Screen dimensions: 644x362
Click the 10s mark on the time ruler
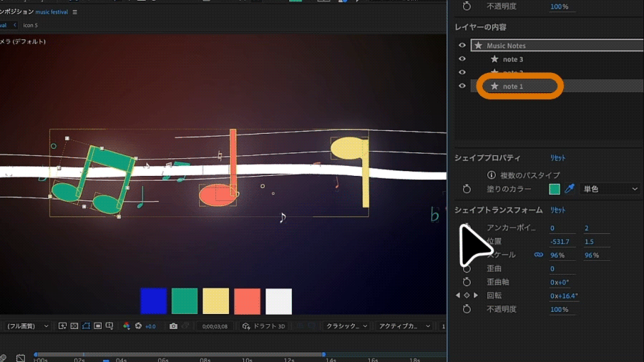[x=247, y=360]
